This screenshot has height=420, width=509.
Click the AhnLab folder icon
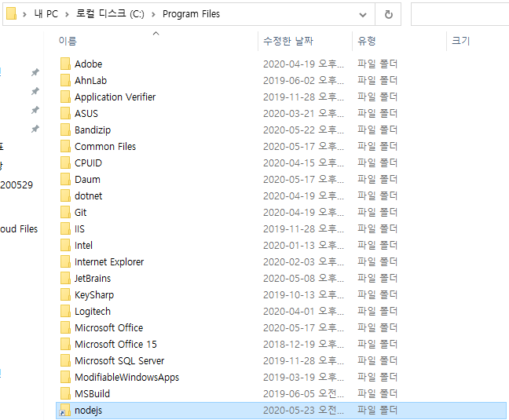(65, 80)
